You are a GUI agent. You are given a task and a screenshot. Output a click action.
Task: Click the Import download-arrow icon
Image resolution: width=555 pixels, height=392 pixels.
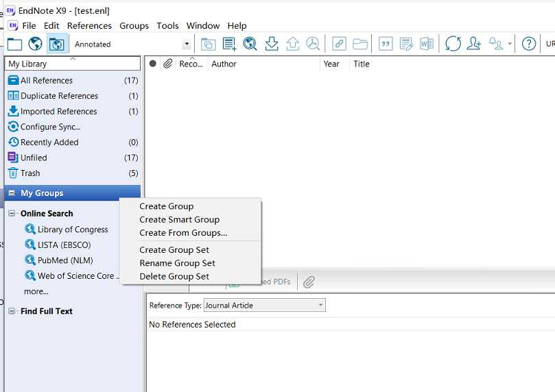coord(272,44)
